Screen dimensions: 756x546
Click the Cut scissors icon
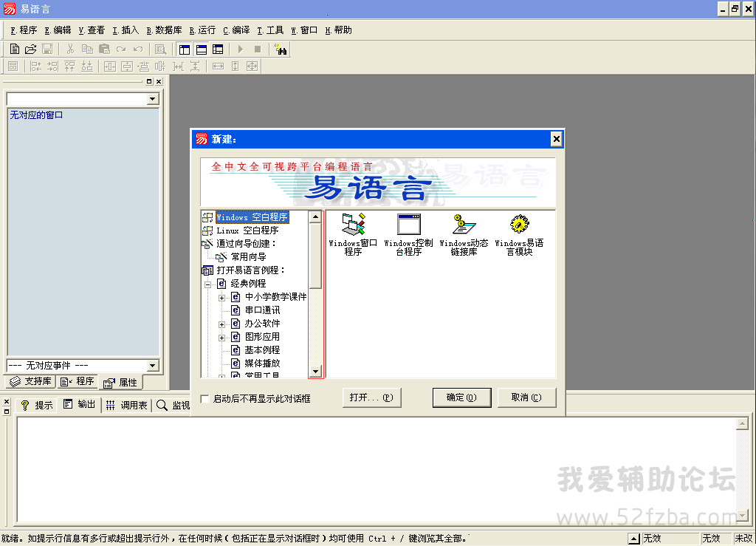pyautogui.click(x=70, y=50)
